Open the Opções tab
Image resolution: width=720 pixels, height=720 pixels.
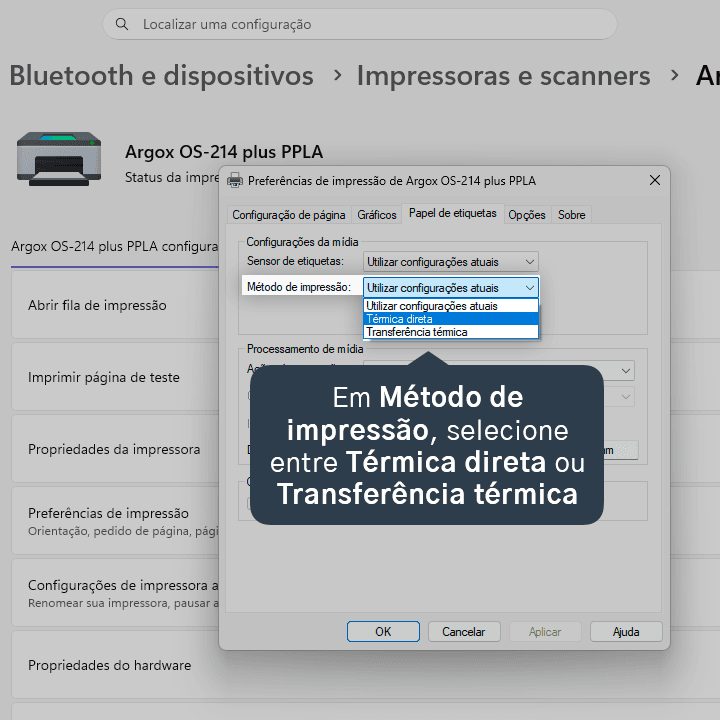coord(527,215)
